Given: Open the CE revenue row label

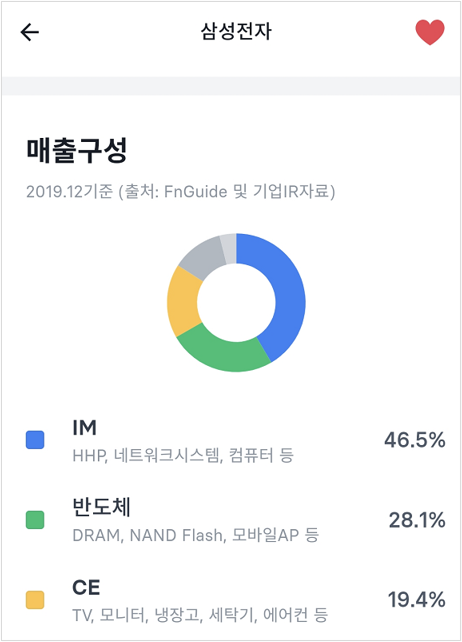Looking at the screenshot, I should click(x=86, y=588).
